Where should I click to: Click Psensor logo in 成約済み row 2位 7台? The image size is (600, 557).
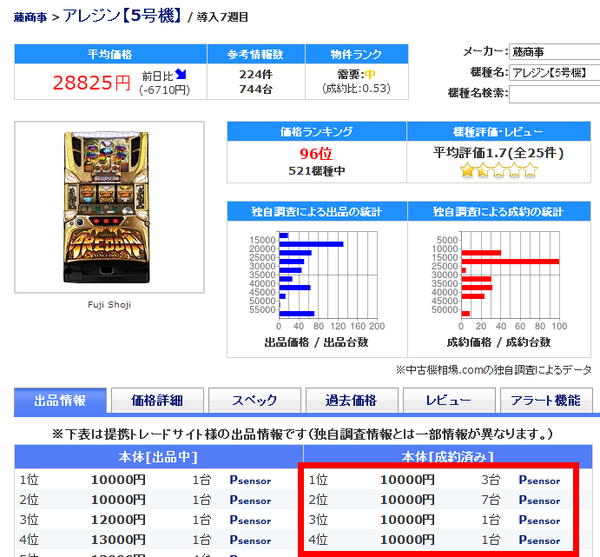click(540, 500)
